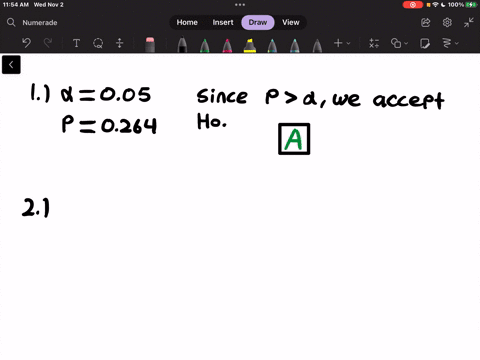Tap the battery status icon
Image resolution: width=480 pixels, height=360 pixels.
click(471, 5)
